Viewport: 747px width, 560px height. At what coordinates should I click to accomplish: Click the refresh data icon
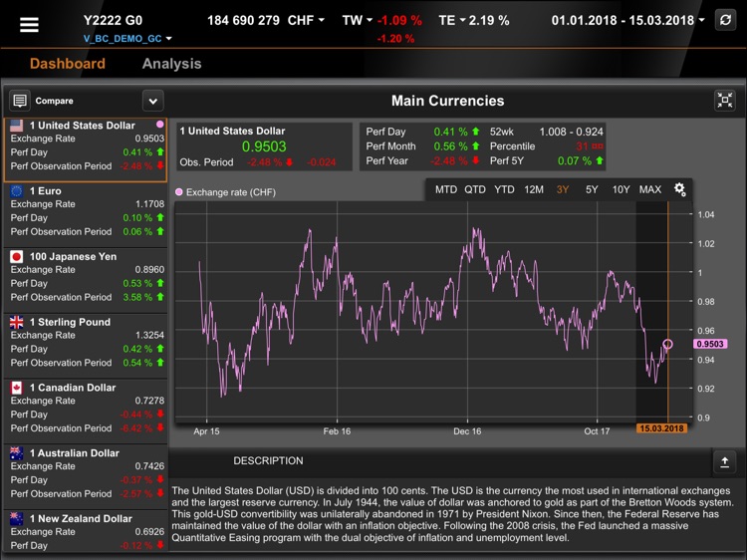pyautogui.click(x=725, y=21)
